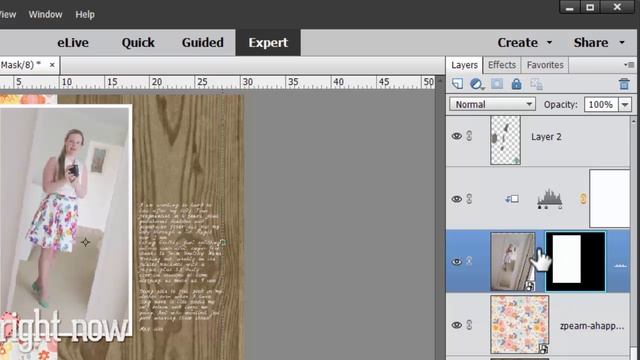Maximize the application window
Screen dimensions: 640x360
pyautogui.click(x=590, y=7)
